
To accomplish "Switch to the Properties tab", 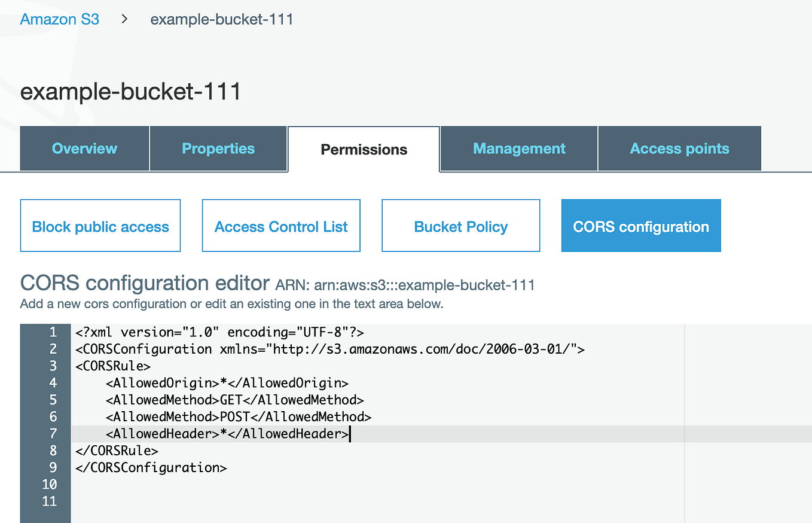I will 218,148.
